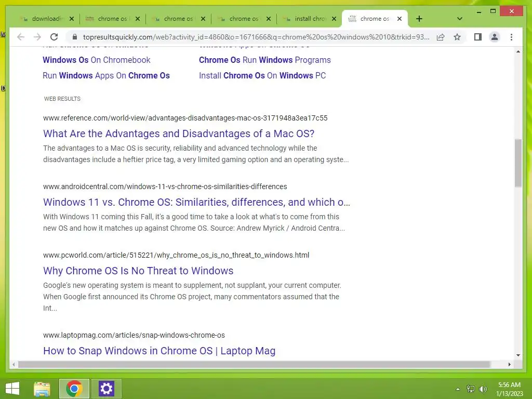532x399 pixels.
Task: Open a new tab
Action: point(419,19)
